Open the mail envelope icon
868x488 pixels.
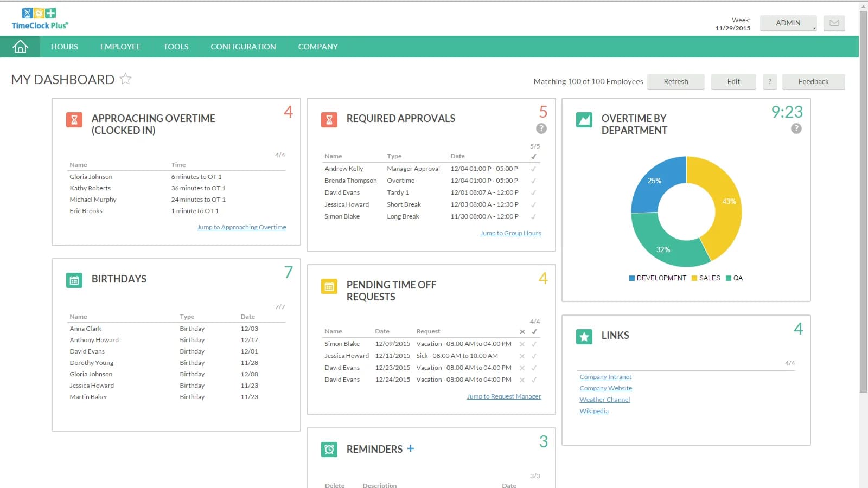[x=834, y=23]
